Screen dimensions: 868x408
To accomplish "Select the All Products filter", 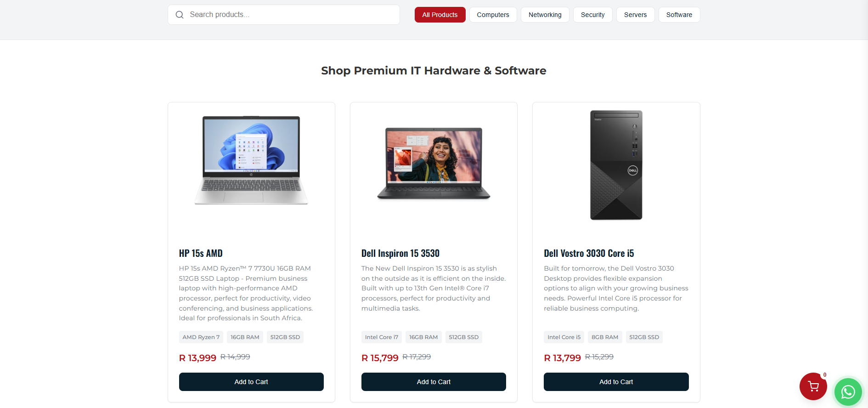I will click(x=440, y=15).
